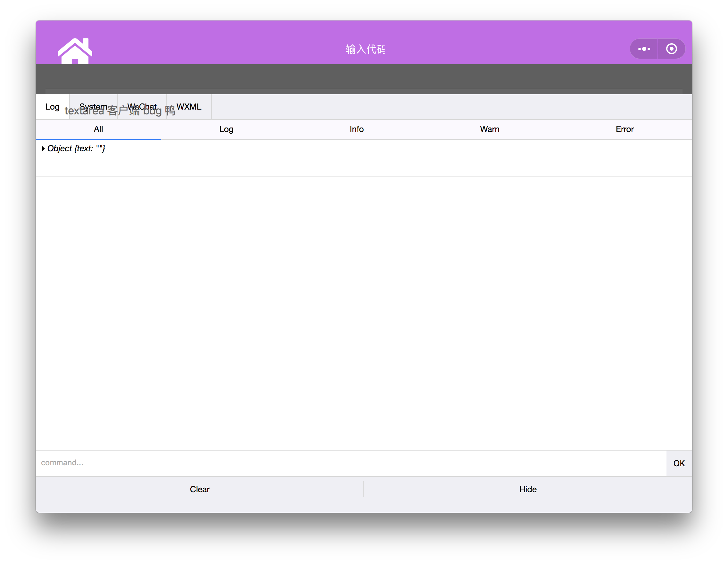Filter by Error messages
The image size is (728, 564).
point(624,129)
